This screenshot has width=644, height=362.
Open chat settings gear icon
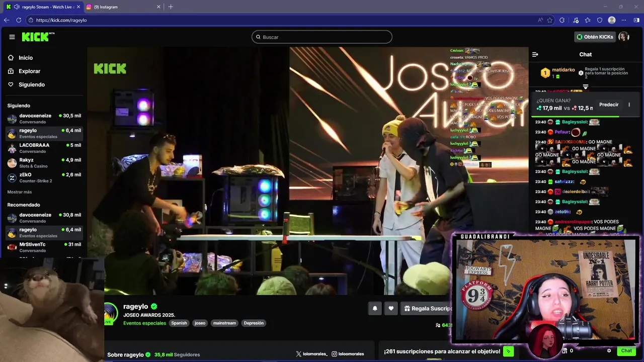pyautogui.click(x=609, y=351)
